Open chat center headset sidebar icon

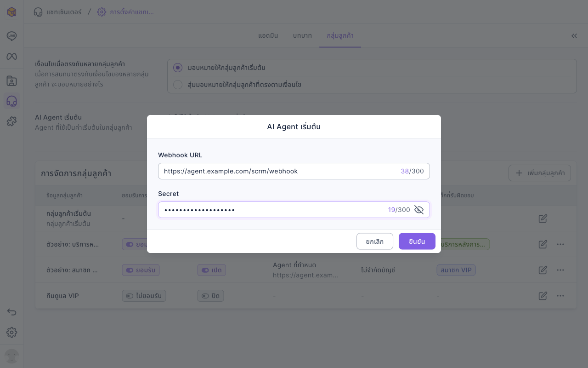12,101
